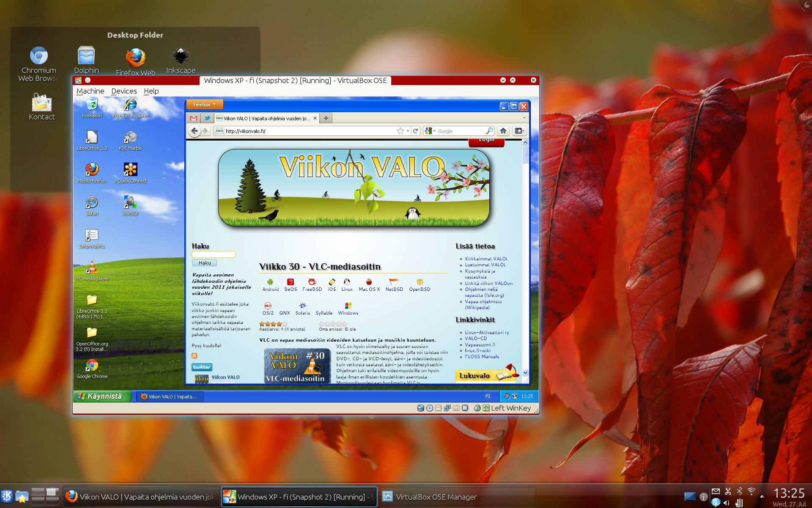Click the Haku search input on page

214,254
